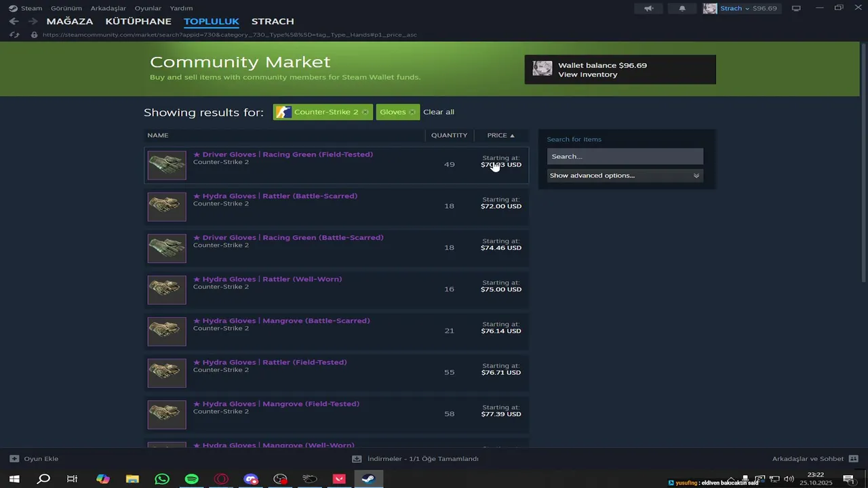The image size is (868, 488).
Task: Click the Community Market heading
Action: pyautogui.click(x=240, y=62)
